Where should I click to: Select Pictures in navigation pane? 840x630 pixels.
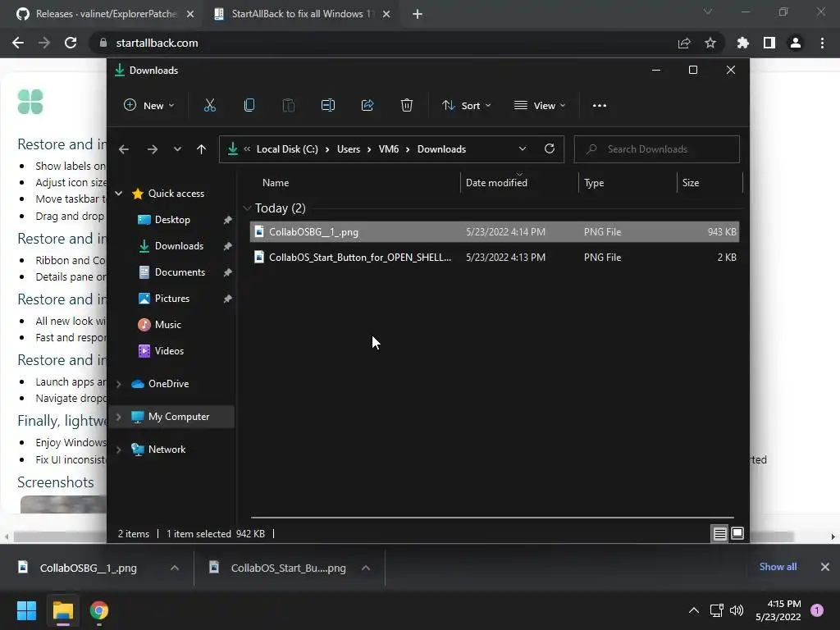172,299
